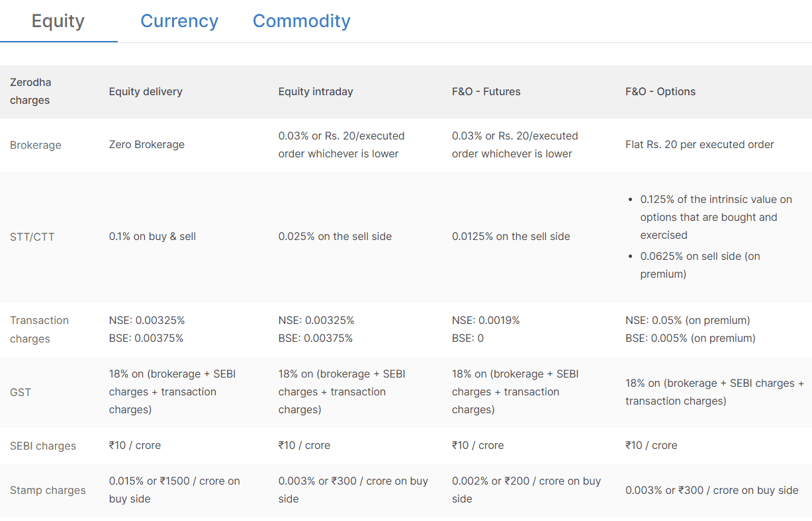
Task: Click 'NSE: 0.05% (on premium)' text
Action: pos(688,320)
